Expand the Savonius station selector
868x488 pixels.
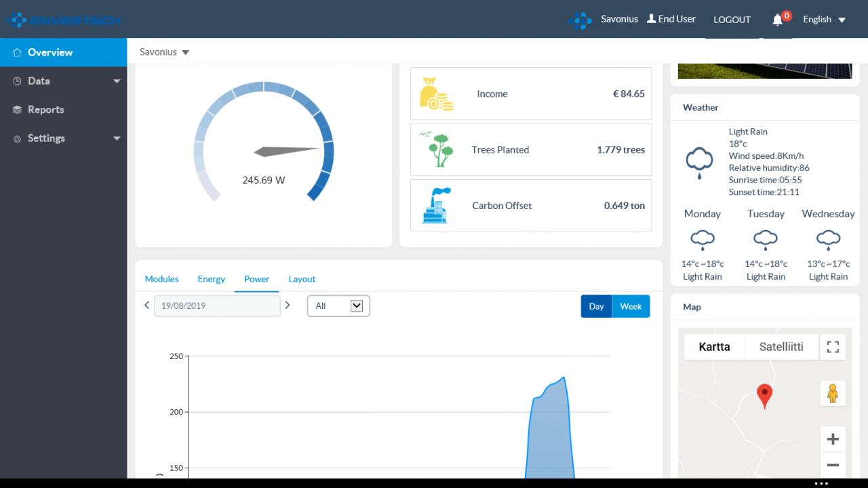(164, 52)
